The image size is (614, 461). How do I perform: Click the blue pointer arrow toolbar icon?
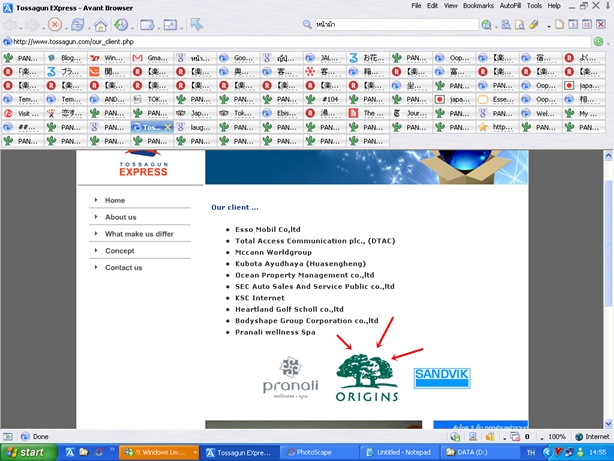pos(197,24)
